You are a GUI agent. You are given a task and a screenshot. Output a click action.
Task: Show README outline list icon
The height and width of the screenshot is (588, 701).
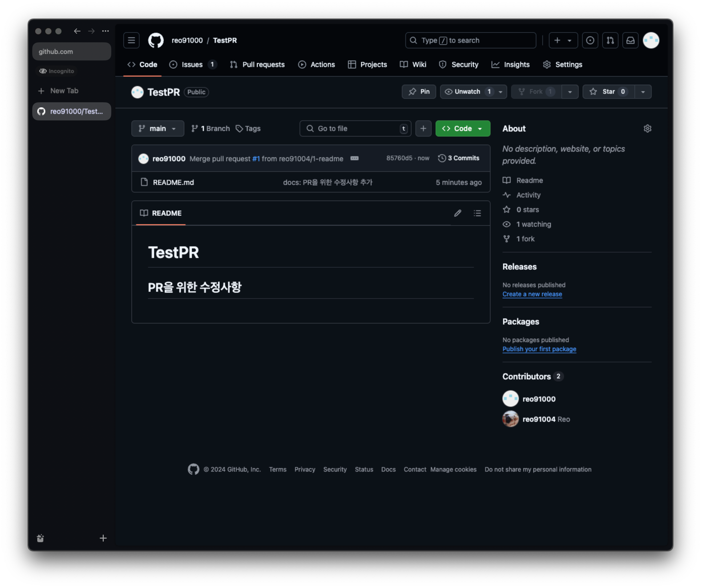pos(477,213)
